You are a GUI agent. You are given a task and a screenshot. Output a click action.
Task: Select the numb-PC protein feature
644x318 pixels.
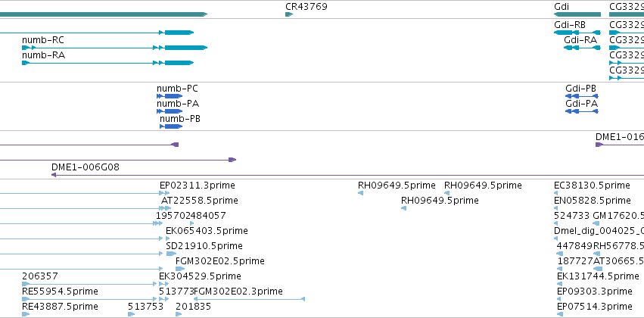(170, 96)
